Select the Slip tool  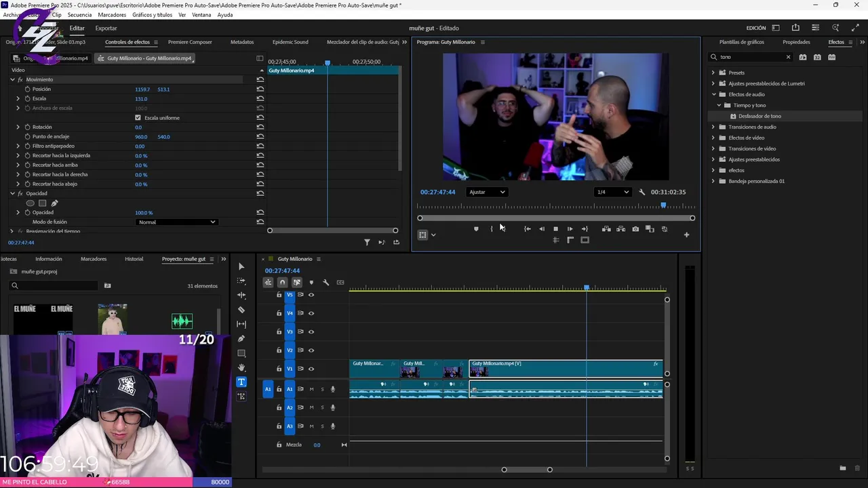click(x=241, y=324)
